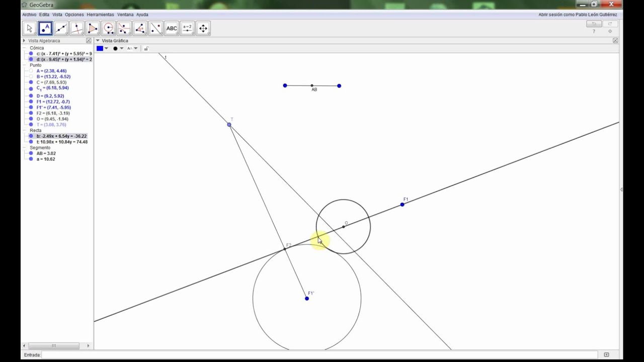Open the Herramientas menu
644x362 pixels.
pos(100,15)
